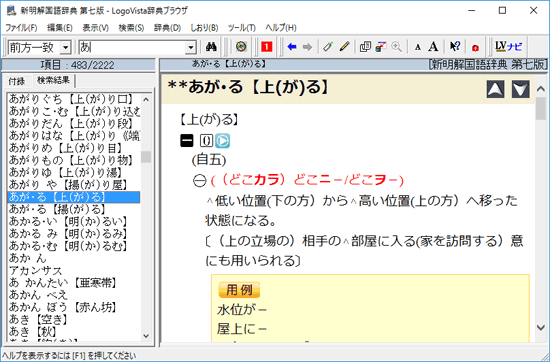Switch to the 検索結果 tab
The image size is (550, 362).
(53, 81)
